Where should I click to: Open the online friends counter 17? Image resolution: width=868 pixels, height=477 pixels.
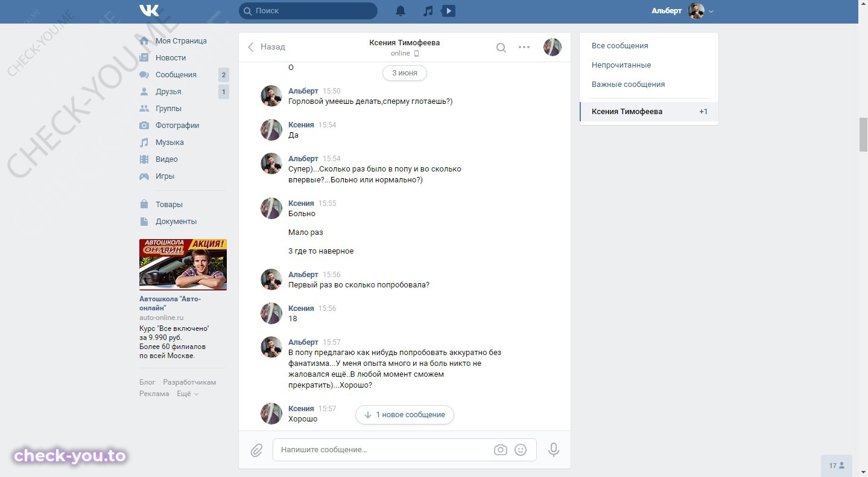[x=837, y=466]
